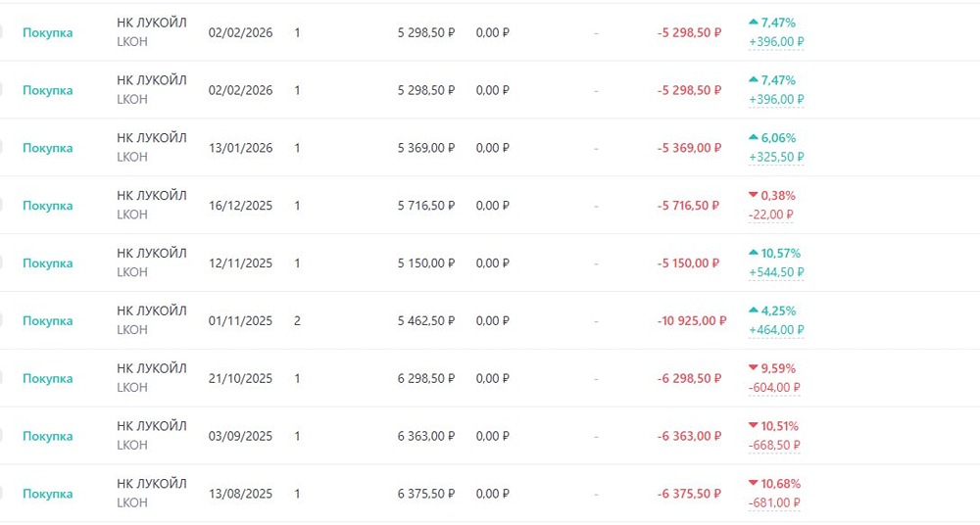Check the box for the 13/08/2025 purchase row
The image size is (980, 525).
[x=2, y=494]
